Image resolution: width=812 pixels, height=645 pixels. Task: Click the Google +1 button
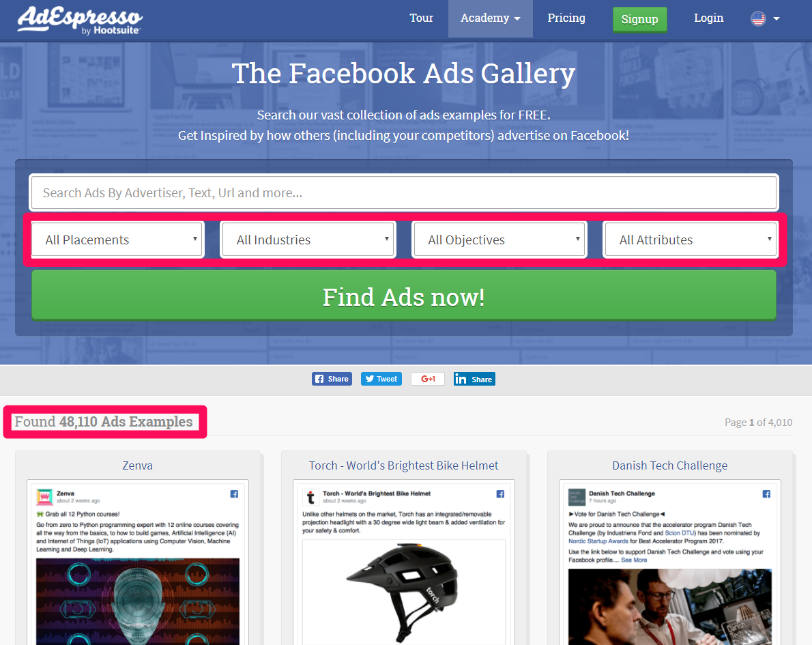tap(428, 379)
